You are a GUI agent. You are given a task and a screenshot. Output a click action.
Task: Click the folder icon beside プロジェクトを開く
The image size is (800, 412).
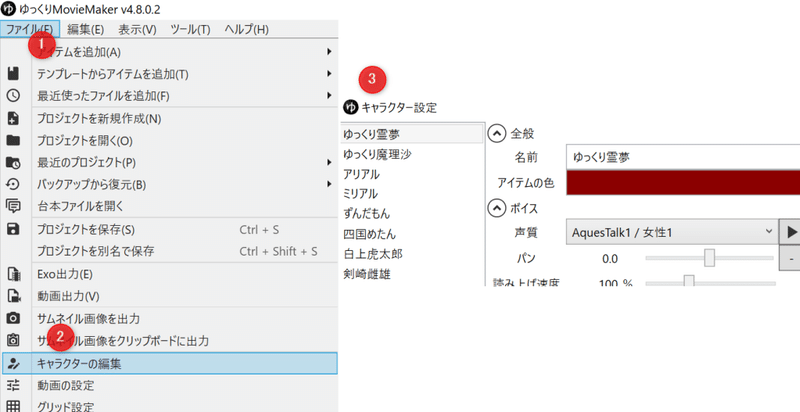click(13, 140)
